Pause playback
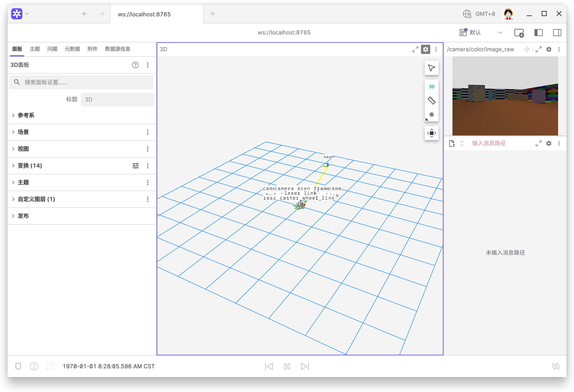The height and width of the screenshot is (392, 574). [287, 366]
